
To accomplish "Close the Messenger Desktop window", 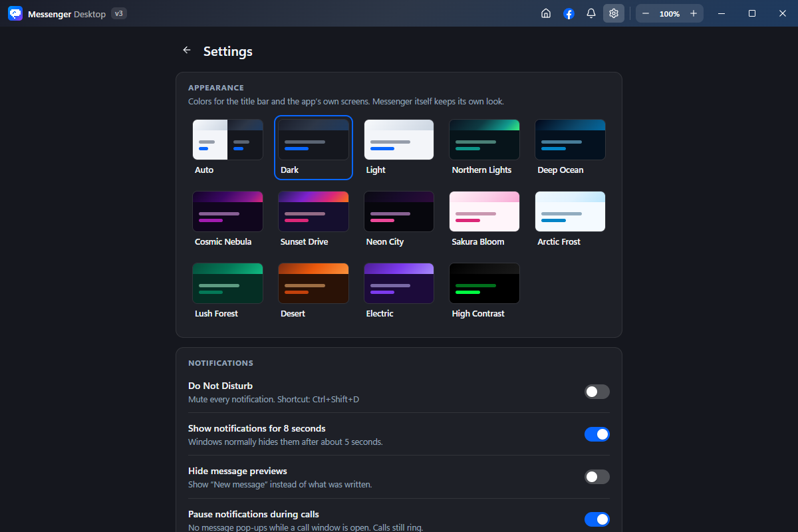I will (783, 13).
